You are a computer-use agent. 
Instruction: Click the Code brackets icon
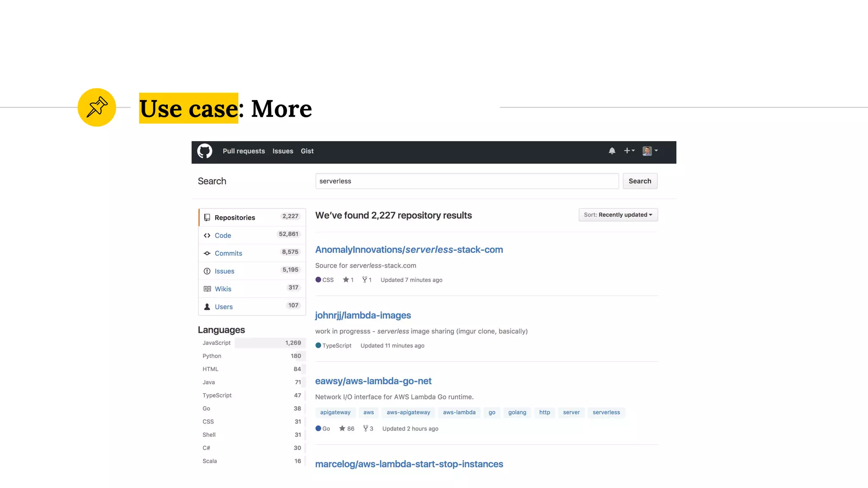coord(207,236)
